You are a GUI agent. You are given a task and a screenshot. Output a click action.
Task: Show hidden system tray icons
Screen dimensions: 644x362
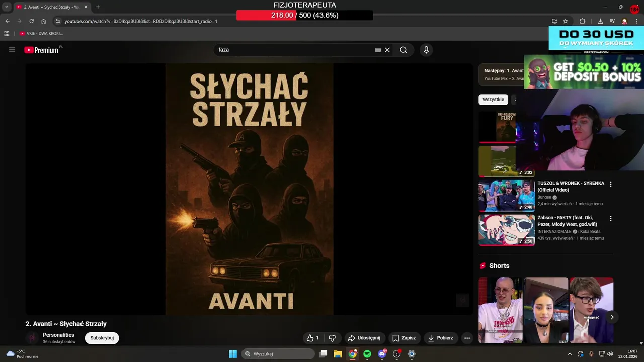pos(570,354)
